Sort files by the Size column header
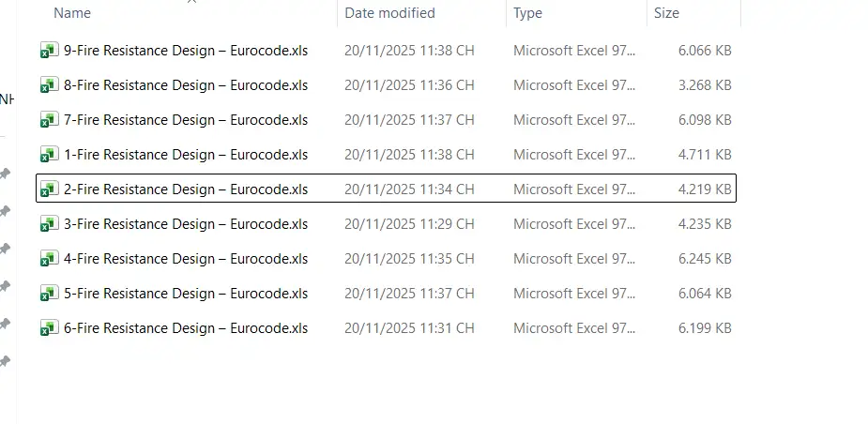The image size is (868, 424). (x=666, y=13)
